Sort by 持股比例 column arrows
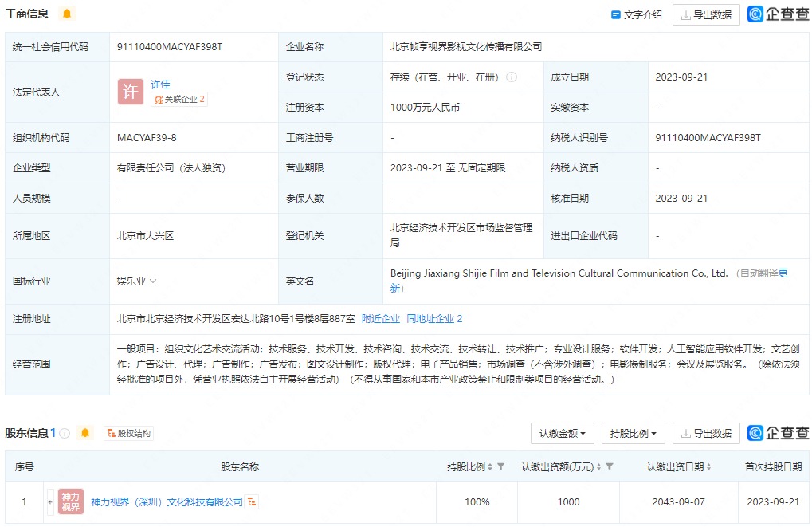812x527 pixels. (x=490, y=467)
